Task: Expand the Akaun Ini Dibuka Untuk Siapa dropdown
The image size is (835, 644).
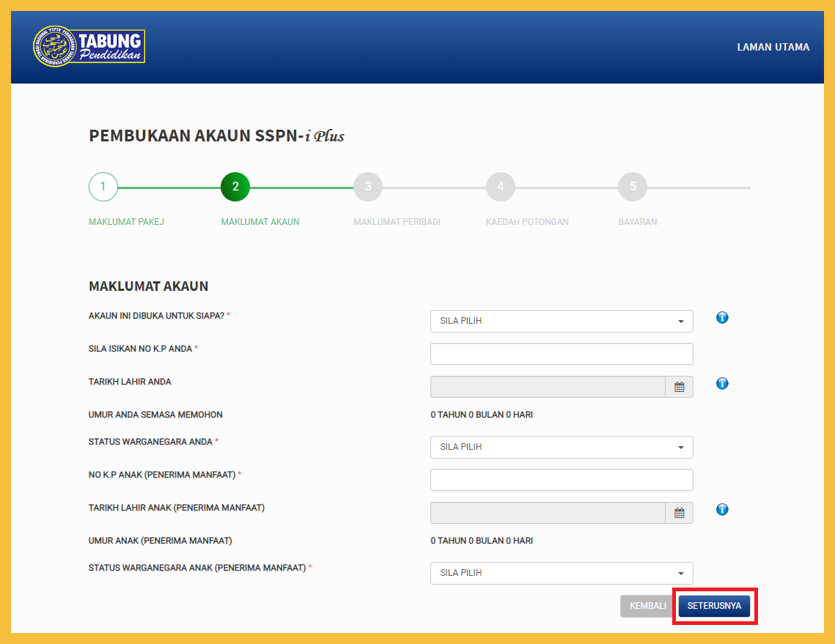Action: pos(562,321)
